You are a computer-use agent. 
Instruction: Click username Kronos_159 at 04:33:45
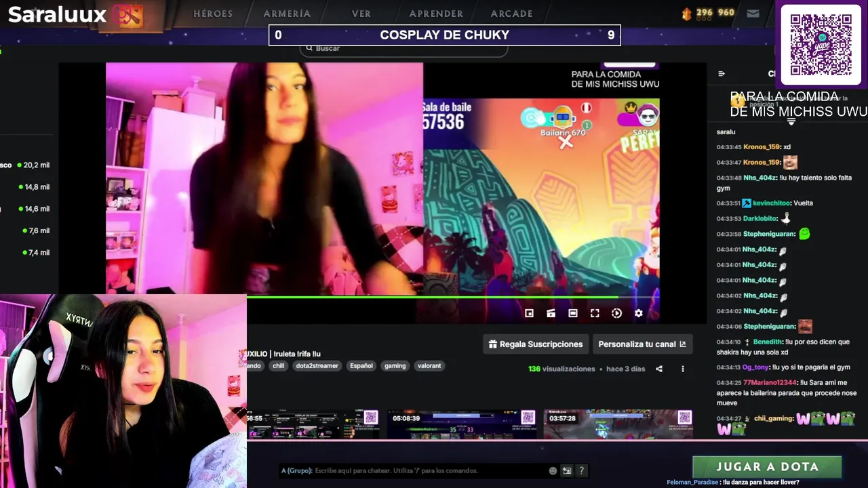click(762, 147)
